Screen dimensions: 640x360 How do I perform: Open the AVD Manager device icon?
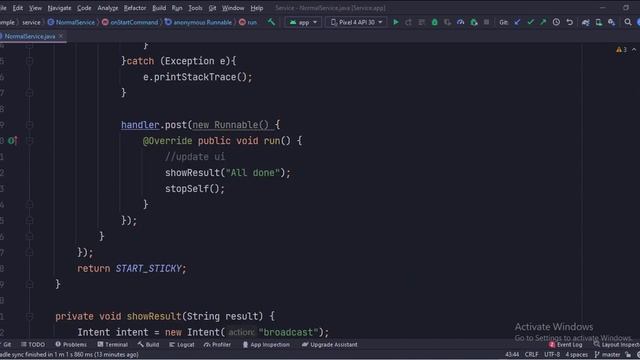599,22
